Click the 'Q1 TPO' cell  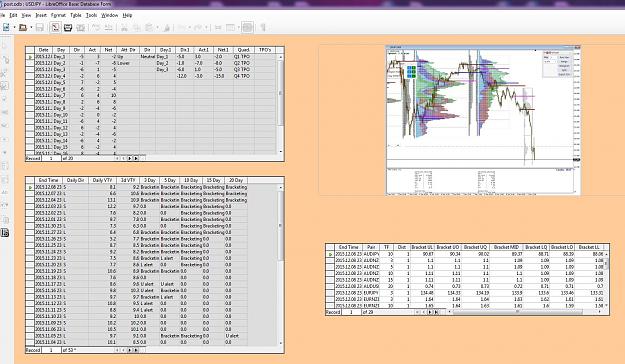(x=244, y=57)
